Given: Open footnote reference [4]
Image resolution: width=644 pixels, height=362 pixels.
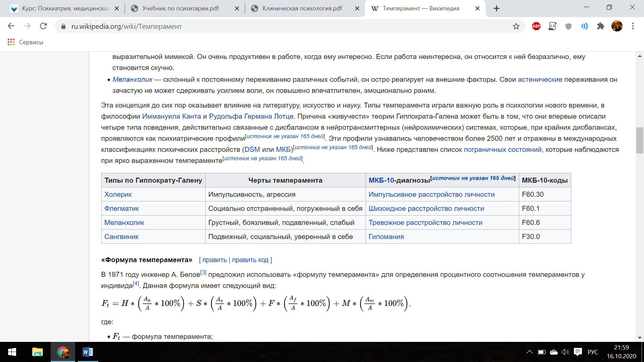Looking at the screenshot, I should (x=136, y=283).
